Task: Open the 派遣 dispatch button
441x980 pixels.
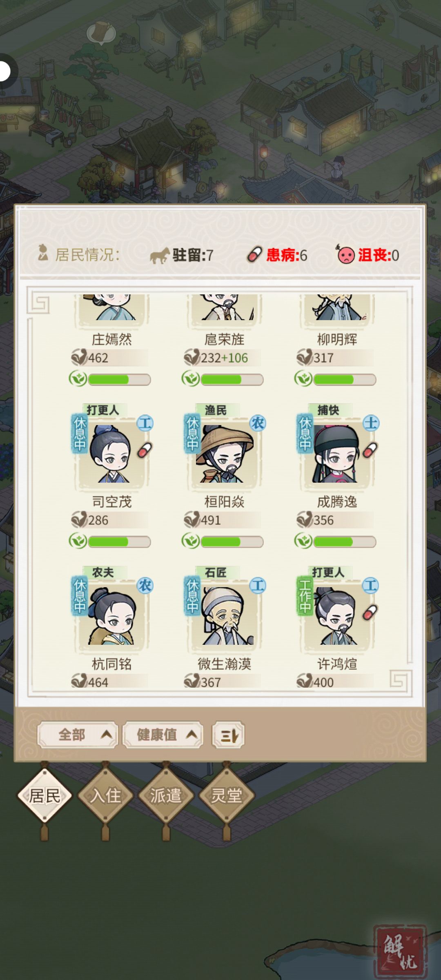Action: coord(166,795)
